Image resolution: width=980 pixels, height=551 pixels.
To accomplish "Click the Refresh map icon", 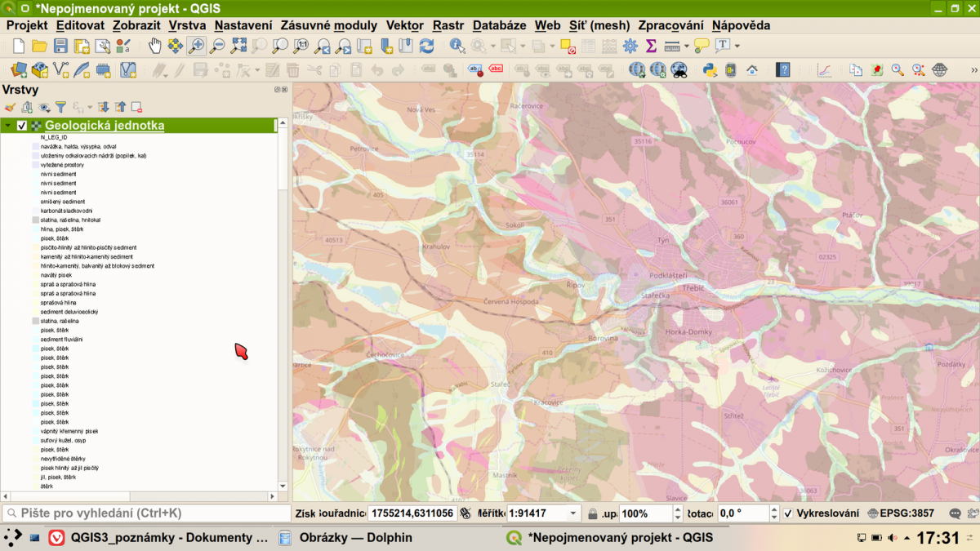I will click(x=426, y=47).
